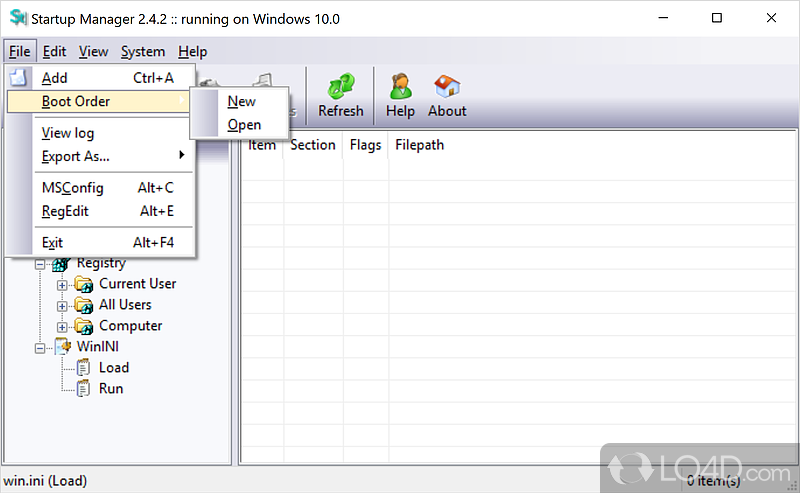Select the Registry tree label

[x=101, y=263]
